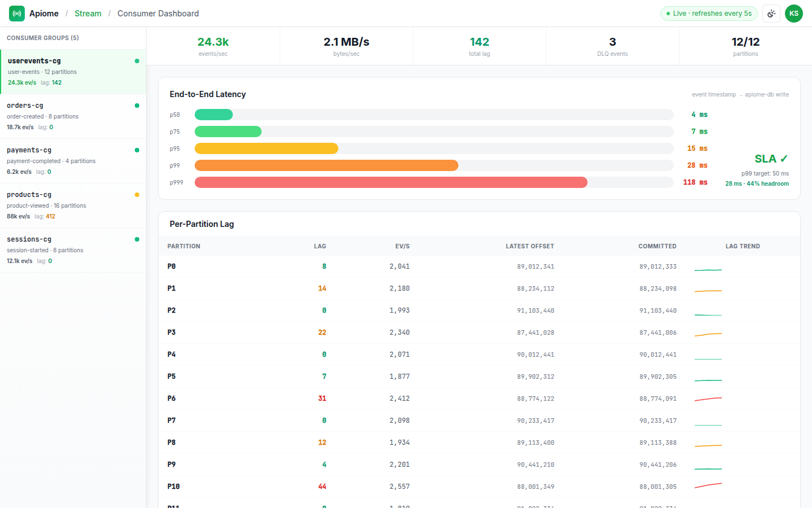Click the p999 red latency bar
Viewport: 812px width, 508px height.
pyautogui.click(x=391, y=182)
